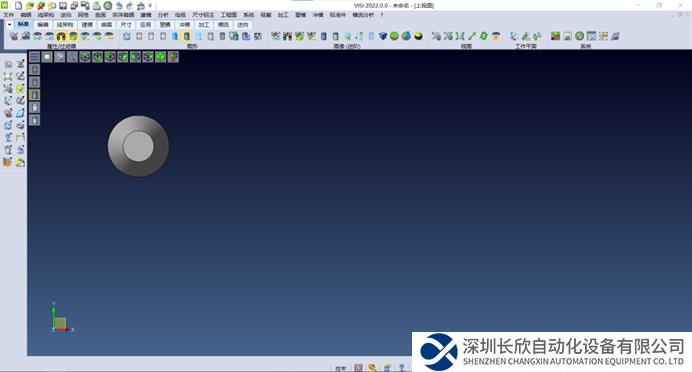Open the 文件 menu
The height and width of the screenshot is (372, 692).
point(8,15)
